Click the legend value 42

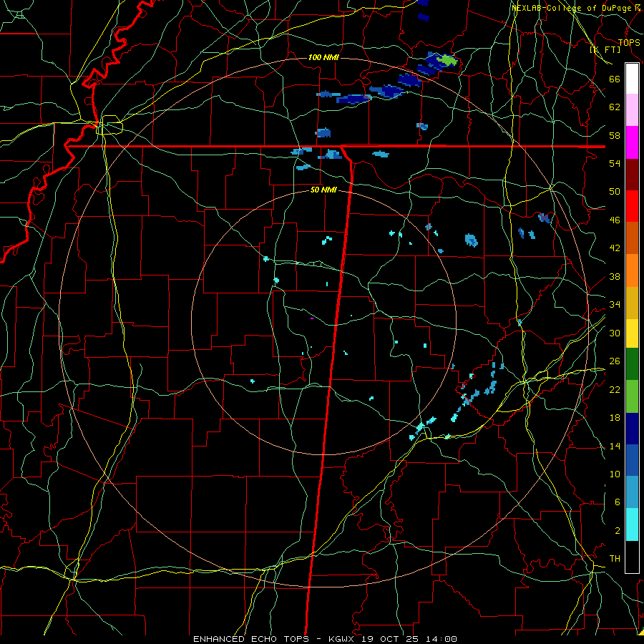click(x=615, y=248)
